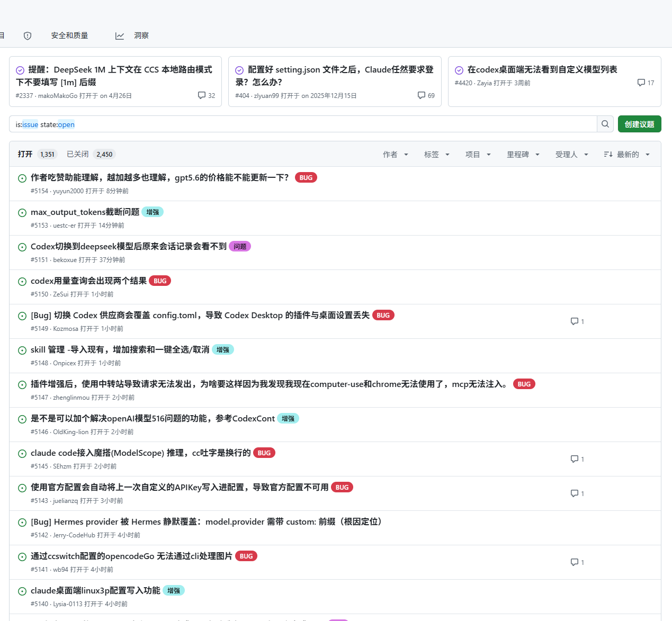Click the BUG label on issue #5154
Image resolution: width=672 pixels, height=621 pixels.
(x=306, y=177)
